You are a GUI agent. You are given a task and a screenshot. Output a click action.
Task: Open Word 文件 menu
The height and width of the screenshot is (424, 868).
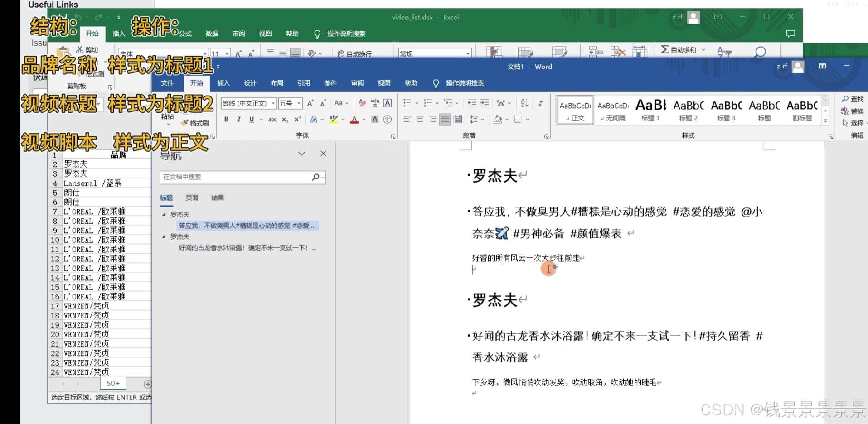(x=167, y=83)
